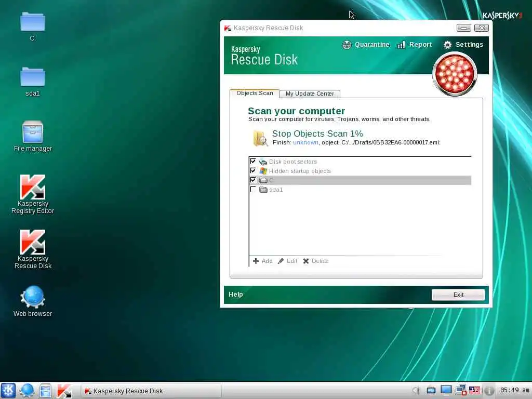532x399 pixels.
Task: View the scan Report
Action: click(x=414, y=45)
